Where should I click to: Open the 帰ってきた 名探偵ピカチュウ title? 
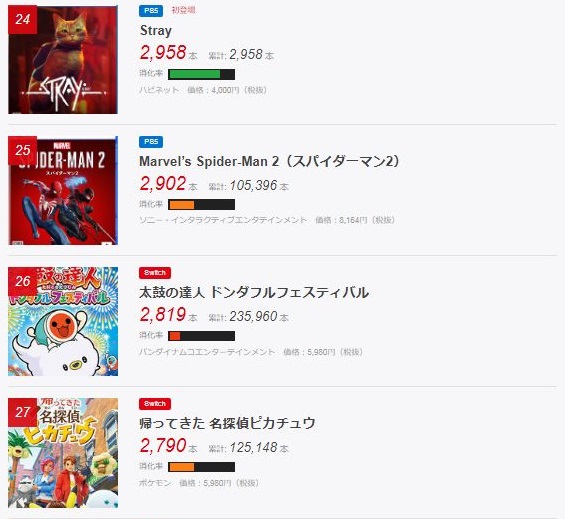click(x=227, y=423)
